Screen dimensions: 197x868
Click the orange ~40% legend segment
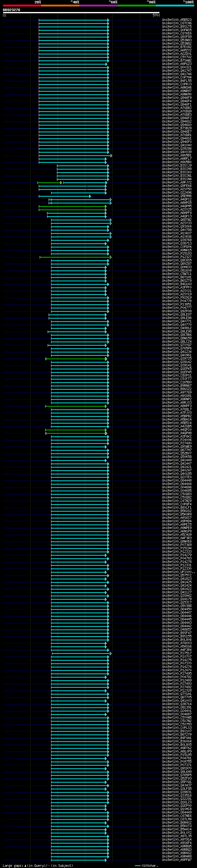60,6
